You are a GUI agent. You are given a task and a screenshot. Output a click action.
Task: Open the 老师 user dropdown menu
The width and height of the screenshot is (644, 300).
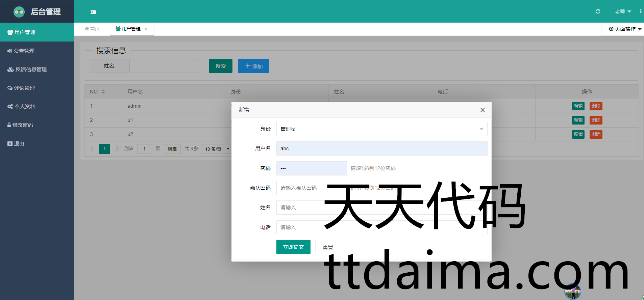[623, 11]
